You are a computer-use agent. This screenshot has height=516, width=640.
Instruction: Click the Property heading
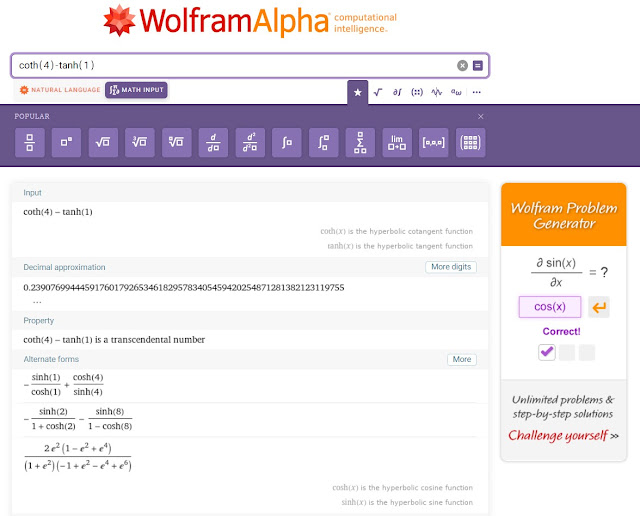click(38, 320)
